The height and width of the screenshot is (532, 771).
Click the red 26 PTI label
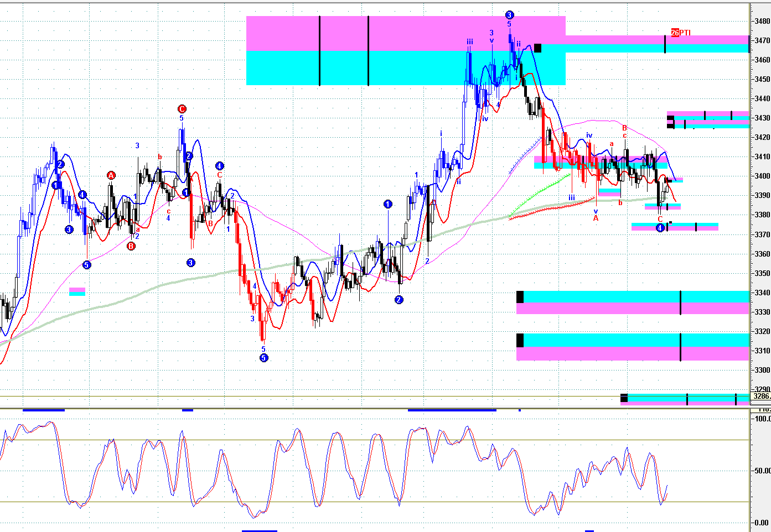[x=681, y=33]
